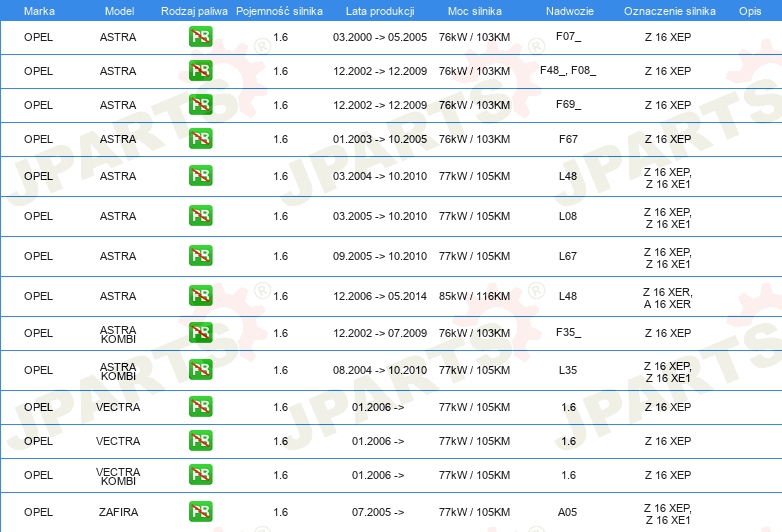
Task: Select body code F07_
Action: (x=568, y=36)
